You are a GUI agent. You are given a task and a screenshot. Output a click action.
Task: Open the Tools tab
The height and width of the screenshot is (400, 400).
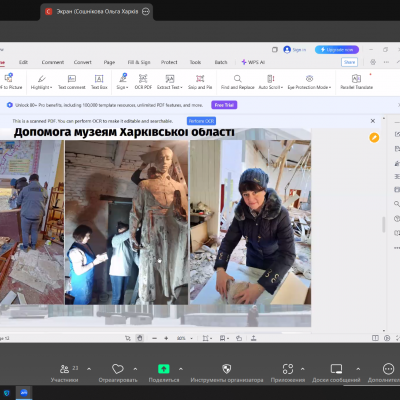click(195, 62)
